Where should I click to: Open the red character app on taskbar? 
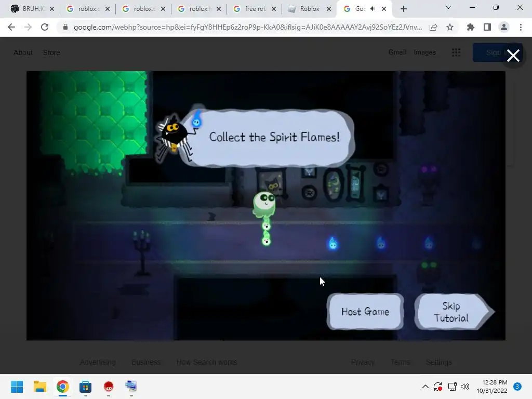[108, 387]
